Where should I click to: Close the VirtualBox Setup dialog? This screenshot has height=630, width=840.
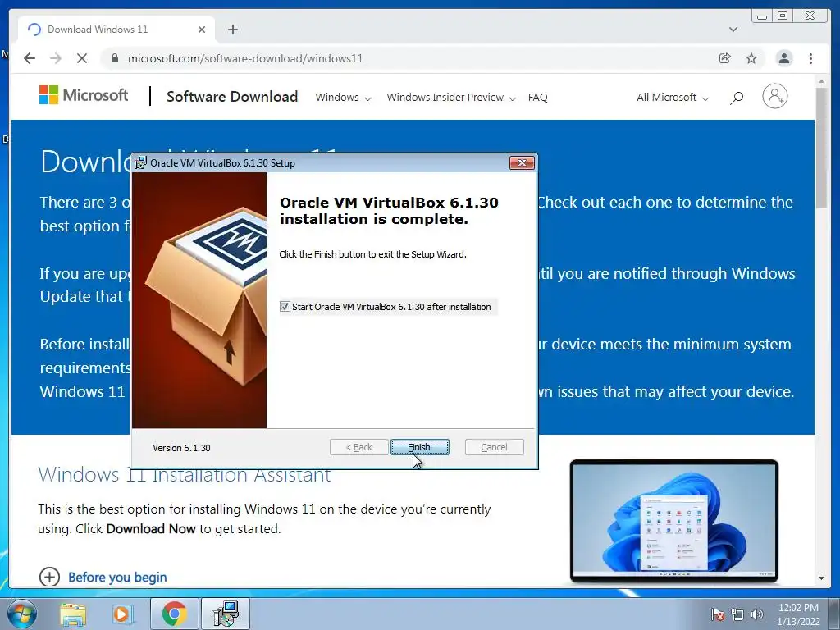click(522, 163)
